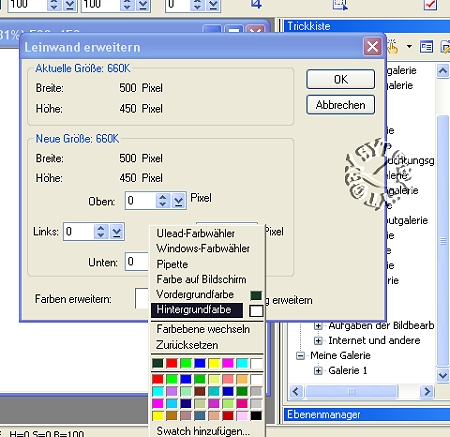Image resolution: width=450 pixels, height=437 pixels.
Task: Pick the navy blue color swatch
Action: [x=186, y=403]
